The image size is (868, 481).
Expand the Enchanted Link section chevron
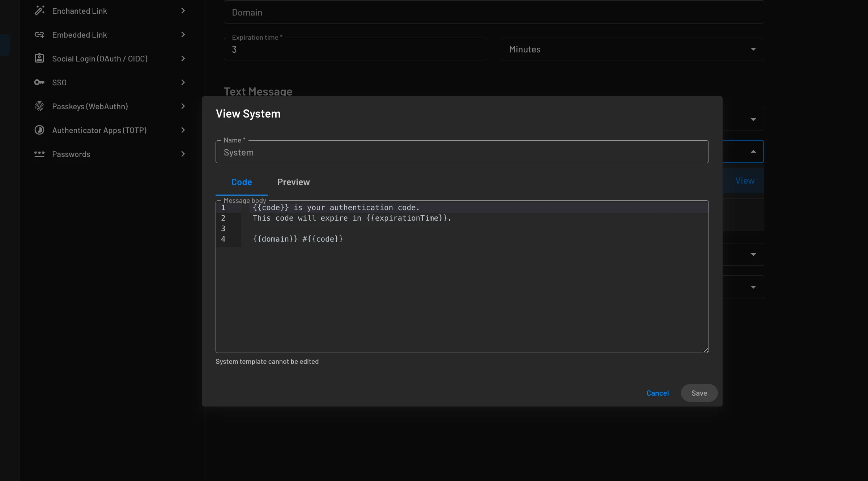pyautogui.click(x=183, y=10)
